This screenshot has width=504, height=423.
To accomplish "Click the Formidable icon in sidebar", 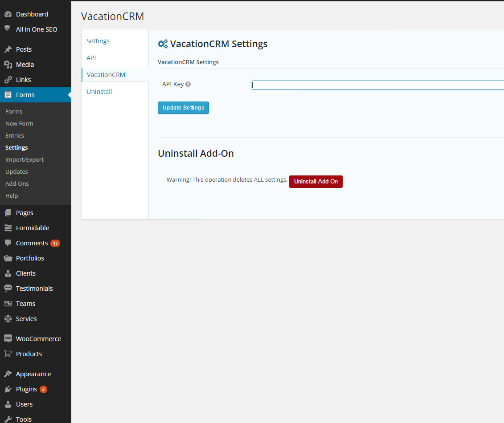I will tap(8, 228).
